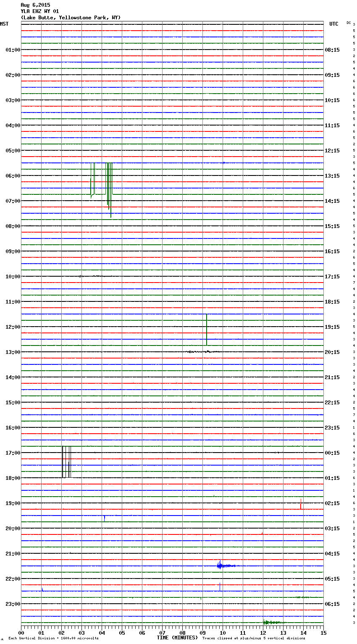Click the 06:15 UTC time label
The image size is (357, 644).
point(332,604)
